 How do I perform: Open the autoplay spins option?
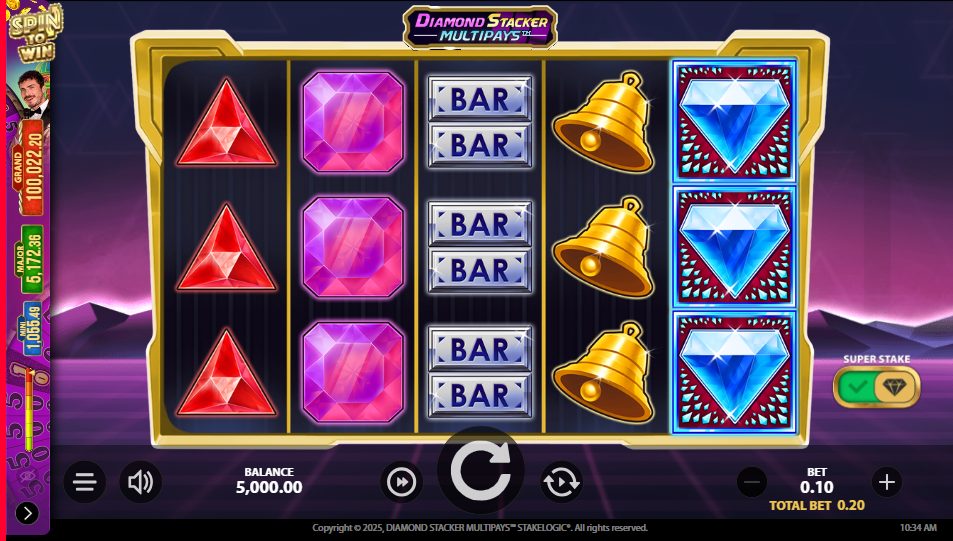[x=561, y=482]
